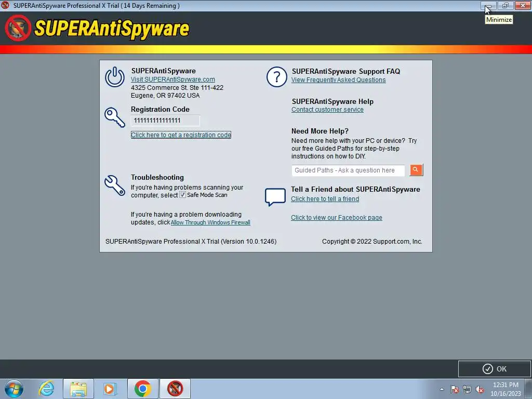The height and width of the screenshot is (399, 532).
Task: Select SUPERAntiSpyware taskbar button
Action: [x=175, y=389]
